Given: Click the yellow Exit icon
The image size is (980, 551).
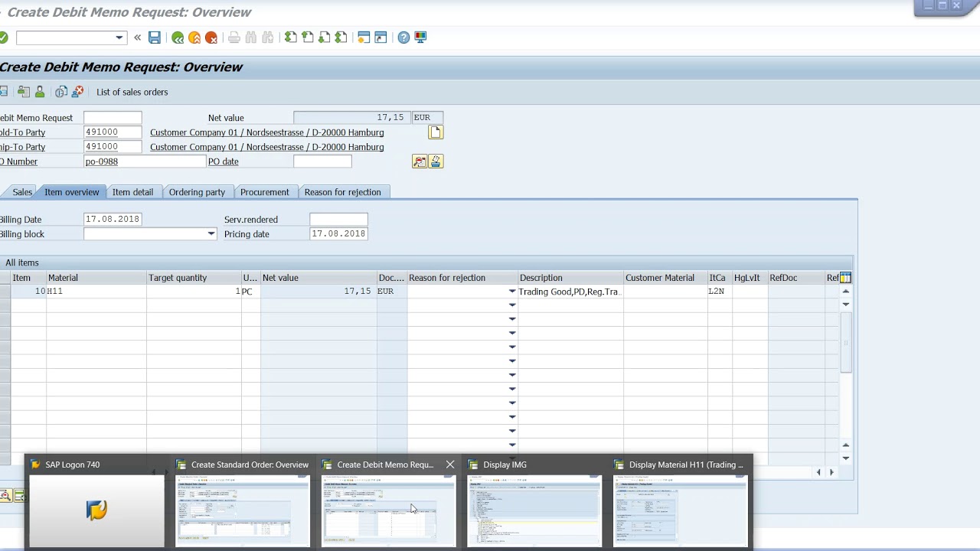Looking at the screenshot, I should point(194,37).
